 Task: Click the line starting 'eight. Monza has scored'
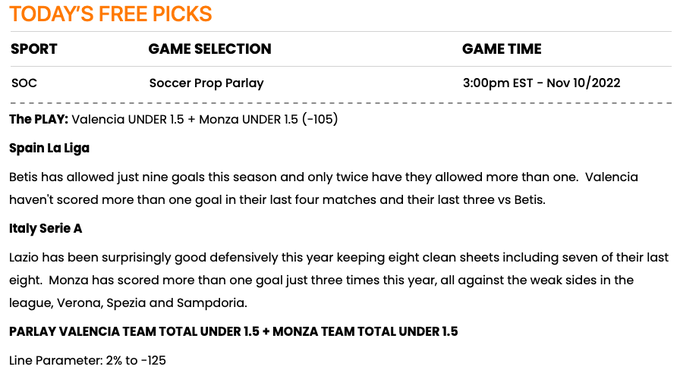point(321,280)
